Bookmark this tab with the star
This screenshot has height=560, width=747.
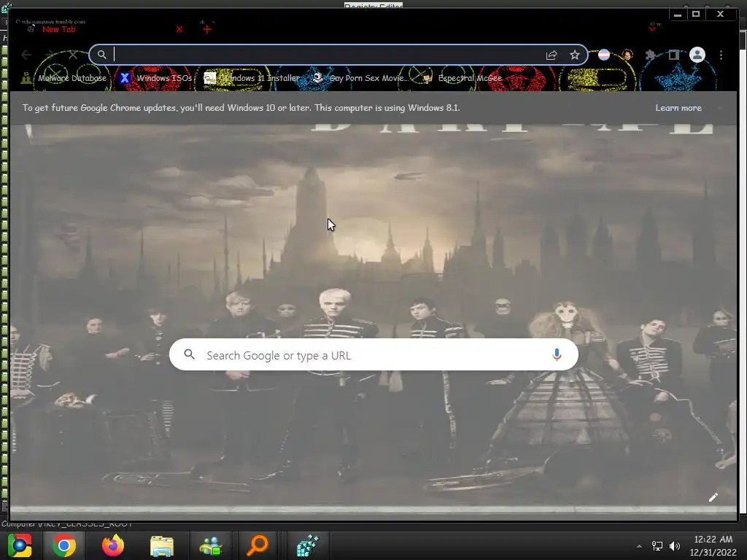pyautogui.click(x=575, y=55)
